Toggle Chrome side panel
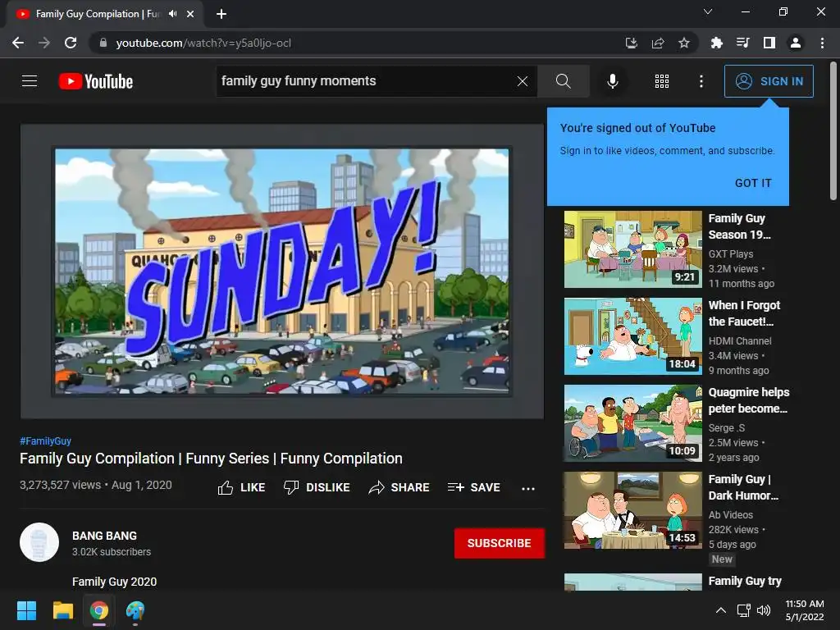This screenshot has height=630, width=840. (x=769, y=43)
